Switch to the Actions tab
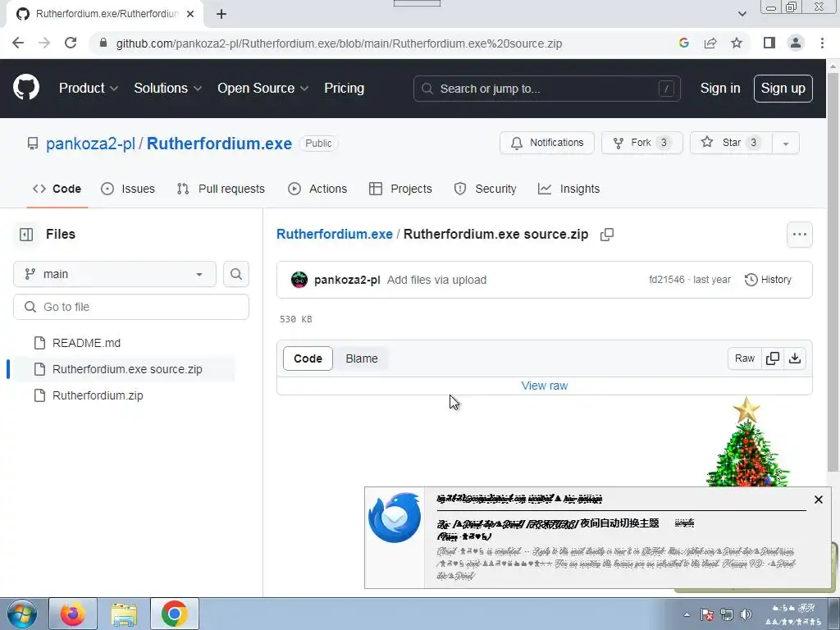Viewport: 840px width, 630px height. tap(317, 189)
